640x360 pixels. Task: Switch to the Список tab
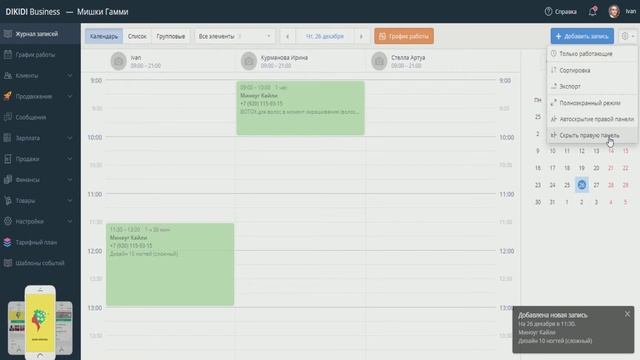click(x=137, y=36)
